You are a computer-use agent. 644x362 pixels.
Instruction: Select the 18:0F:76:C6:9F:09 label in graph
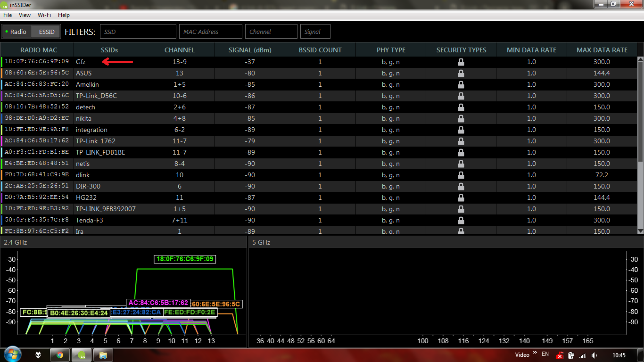[x=185, y=259]
